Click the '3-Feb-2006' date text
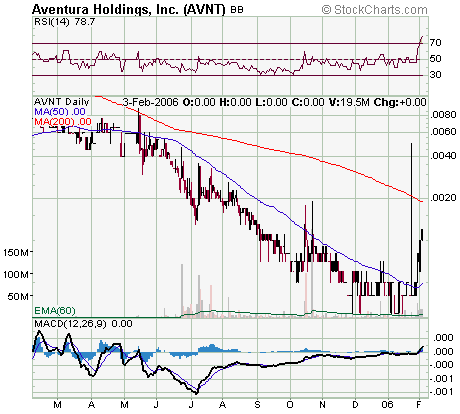This screenshot has width=460, height=414. 151,102
